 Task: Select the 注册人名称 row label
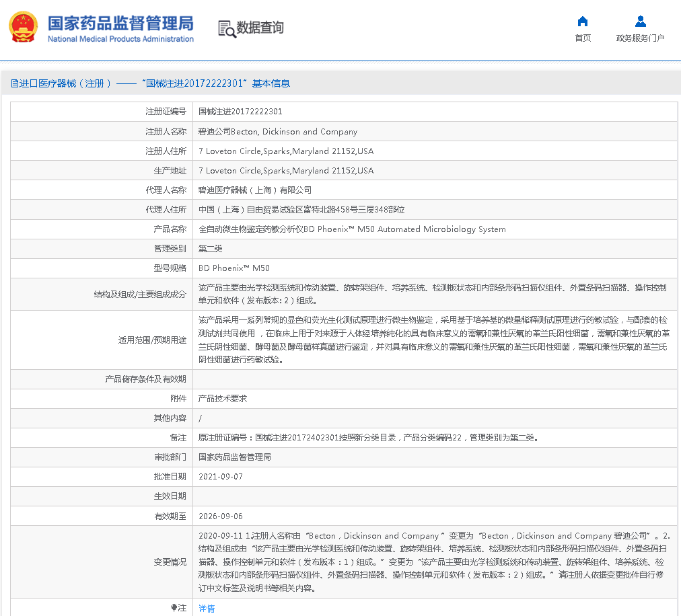(x=166, y=132)
